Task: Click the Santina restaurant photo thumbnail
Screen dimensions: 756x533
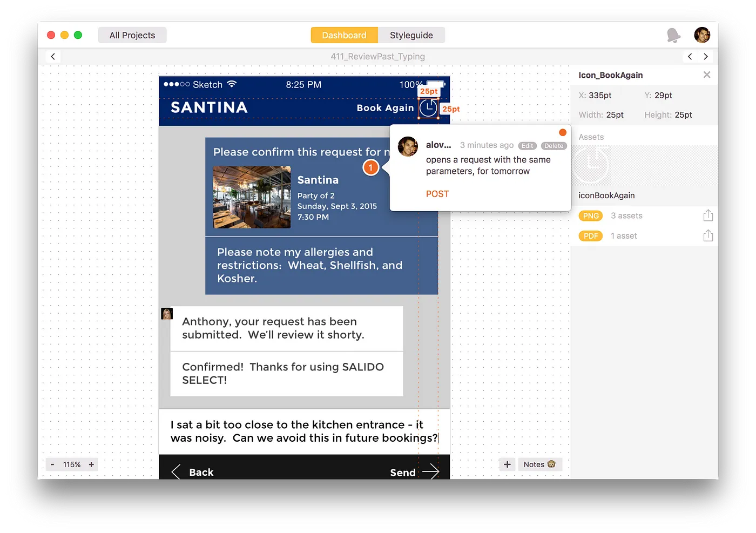Action: (252, 197)
